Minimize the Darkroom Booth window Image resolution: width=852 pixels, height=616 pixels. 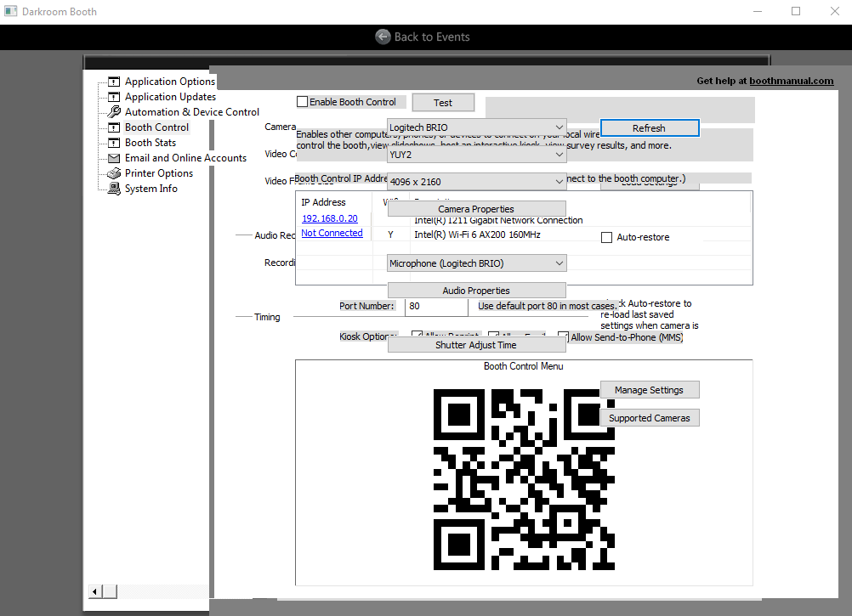pos(758,11)
